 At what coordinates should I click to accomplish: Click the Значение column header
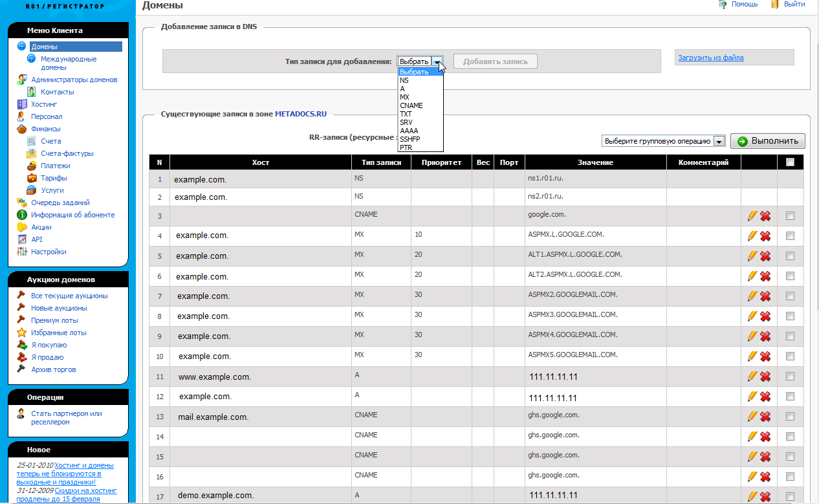click(x=596, y=162)
